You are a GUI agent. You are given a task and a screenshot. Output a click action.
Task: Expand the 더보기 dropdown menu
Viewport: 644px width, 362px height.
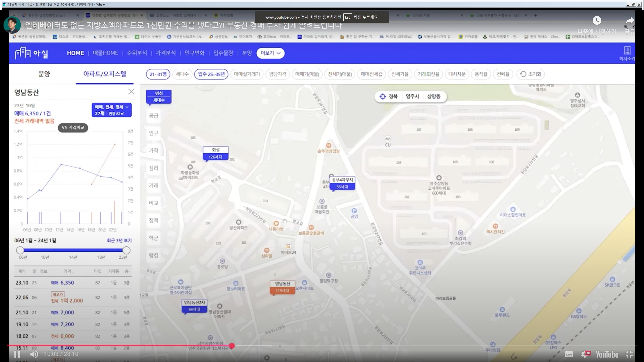(270, 53)
